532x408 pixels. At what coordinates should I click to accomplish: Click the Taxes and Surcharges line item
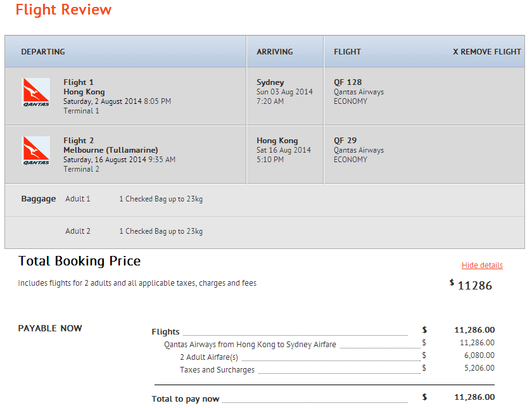[x=217, y=370]
